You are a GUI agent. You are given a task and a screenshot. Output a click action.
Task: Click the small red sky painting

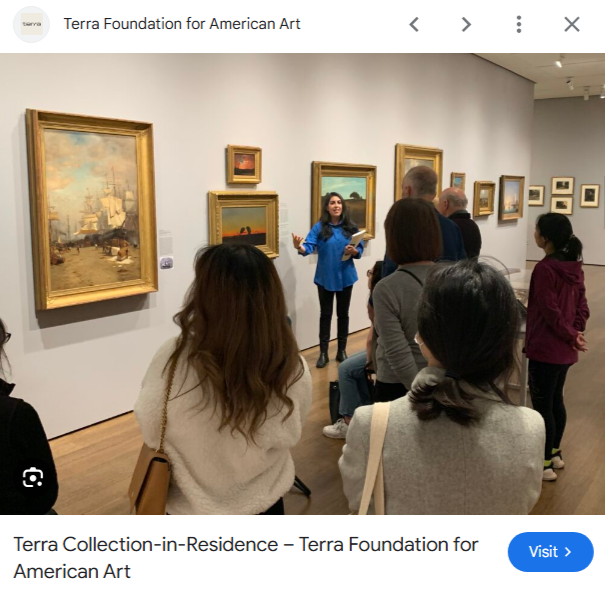pyautogui.click(x=244, y=164)
